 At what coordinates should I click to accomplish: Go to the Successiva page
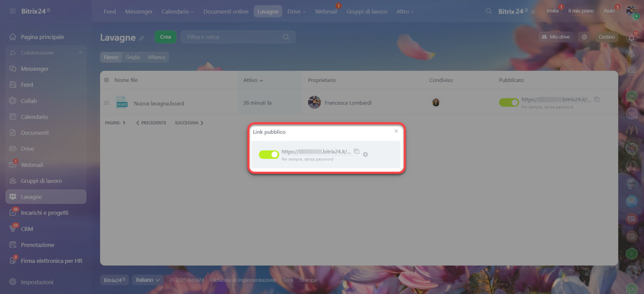(x=189, y=123)
